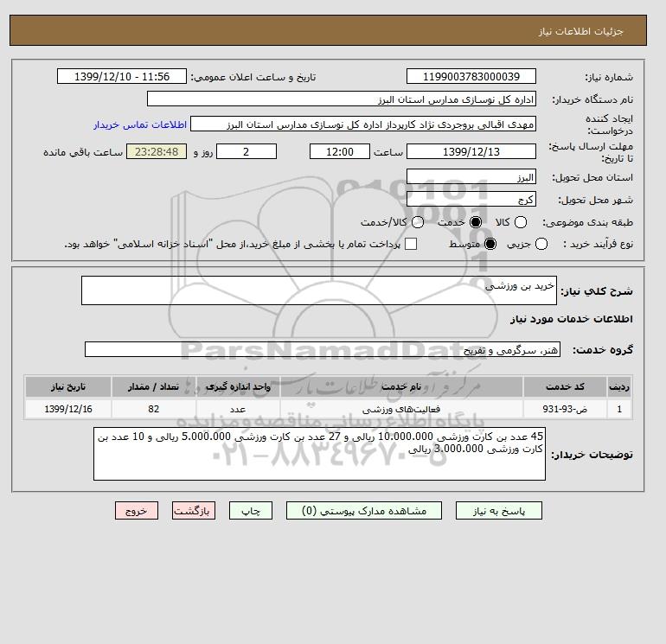666x644 pixels.
Task: Select the کالا/خدمت radio button
Action: coord(418,222)
